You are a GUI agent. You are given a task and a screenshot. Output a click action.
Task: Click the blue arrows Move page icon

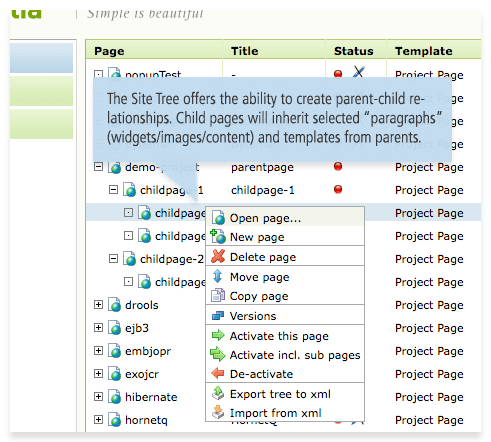tap(218, 276)
